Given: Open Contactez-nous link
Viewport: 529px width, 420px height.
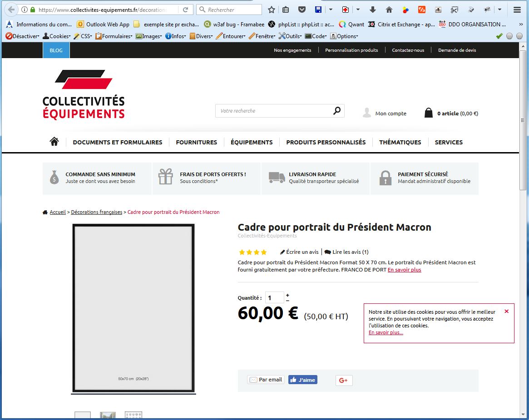Looking at the screenshot, I should pyautogui.click(x=408, y=50).
